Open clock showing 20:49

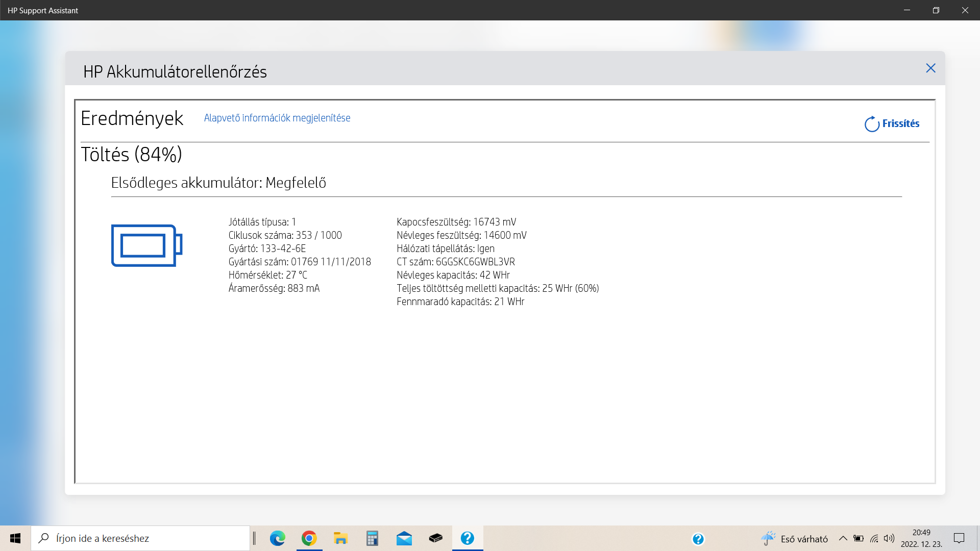click(x=921, y=538)
